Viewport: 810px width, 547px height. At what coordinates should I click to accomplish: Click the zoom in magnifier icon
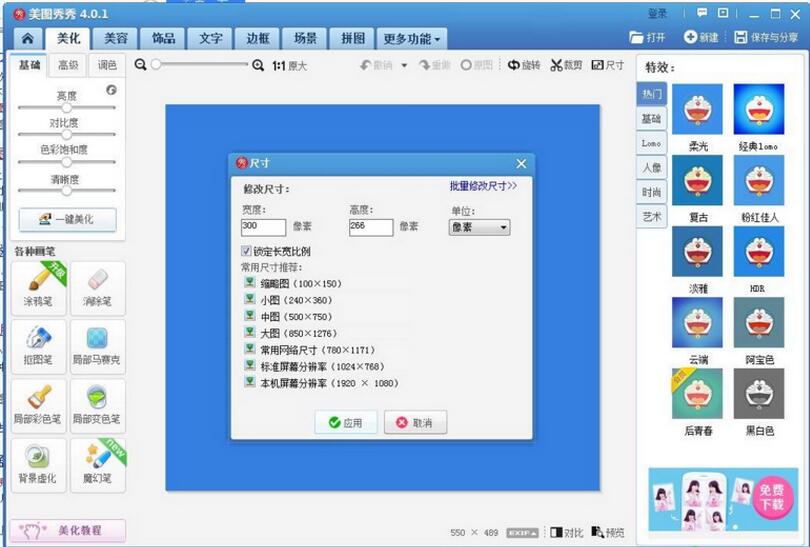[x=258, y=65]
